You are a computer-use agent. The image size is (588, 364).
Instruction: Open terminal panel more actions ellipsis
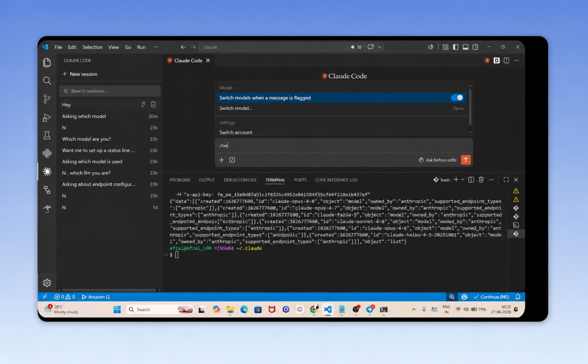click(491, 180)
